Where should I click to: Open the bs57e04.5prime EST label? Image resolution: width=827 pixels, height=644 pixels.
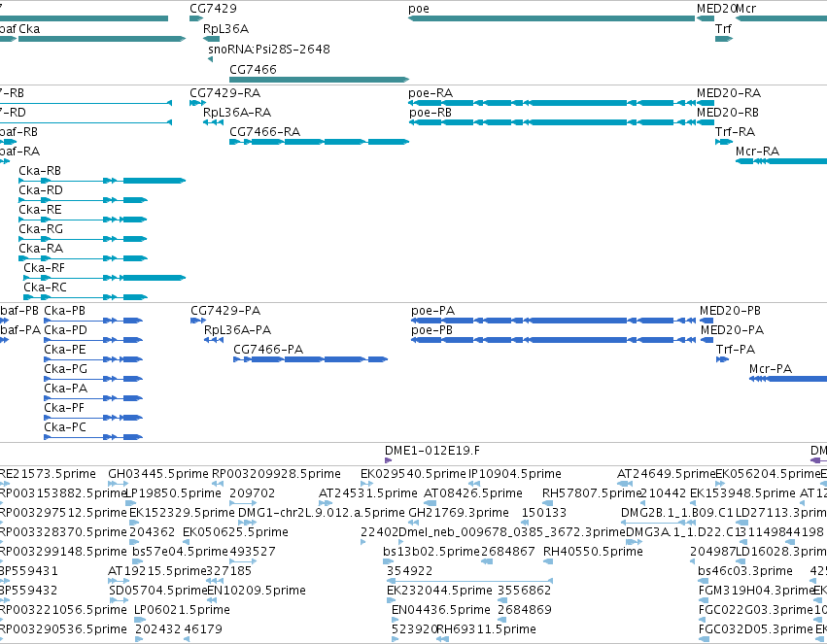click(180, 553)
